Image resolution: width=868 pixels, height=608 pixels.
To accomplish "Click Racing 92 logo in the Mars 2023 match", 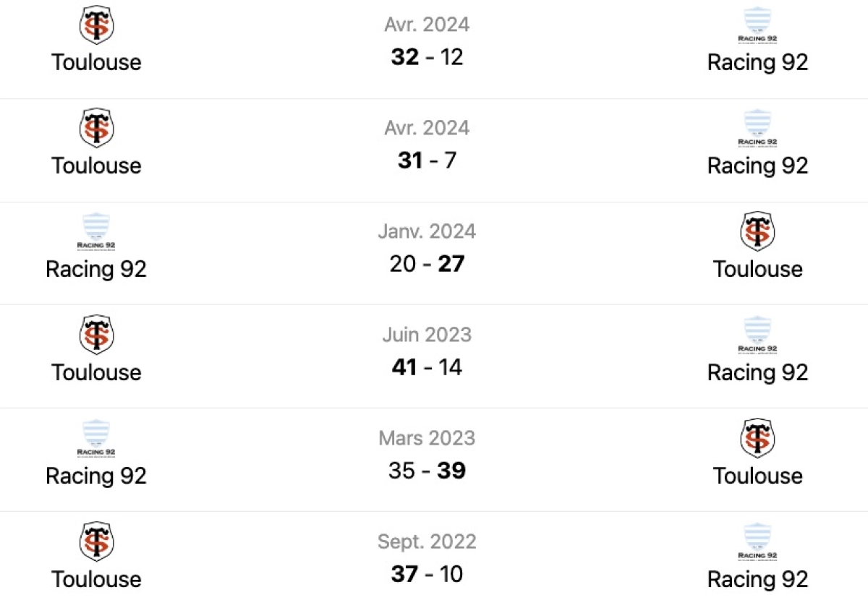I will (96, 438).
